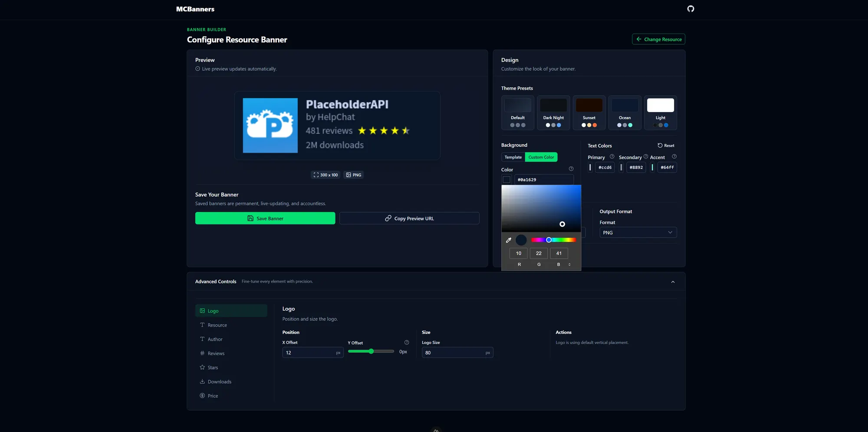Select the Author tab in Advanced Controls

[231, 339]
